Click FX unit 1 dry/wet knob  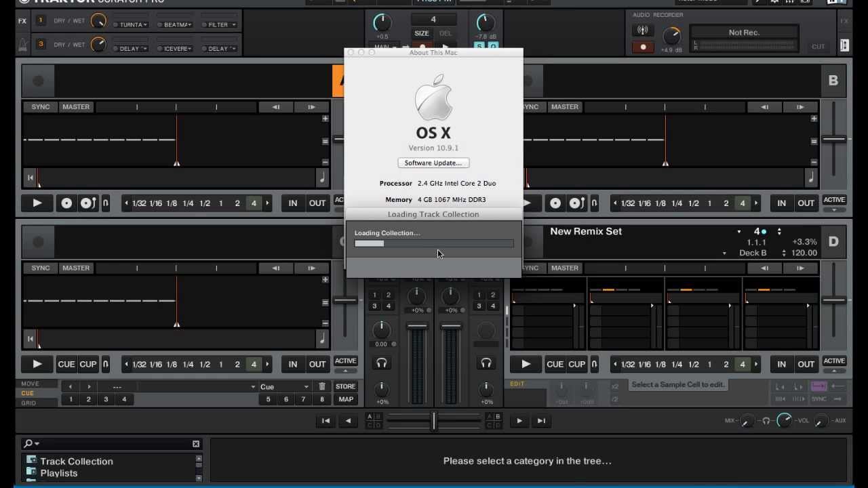pos(98,21)
